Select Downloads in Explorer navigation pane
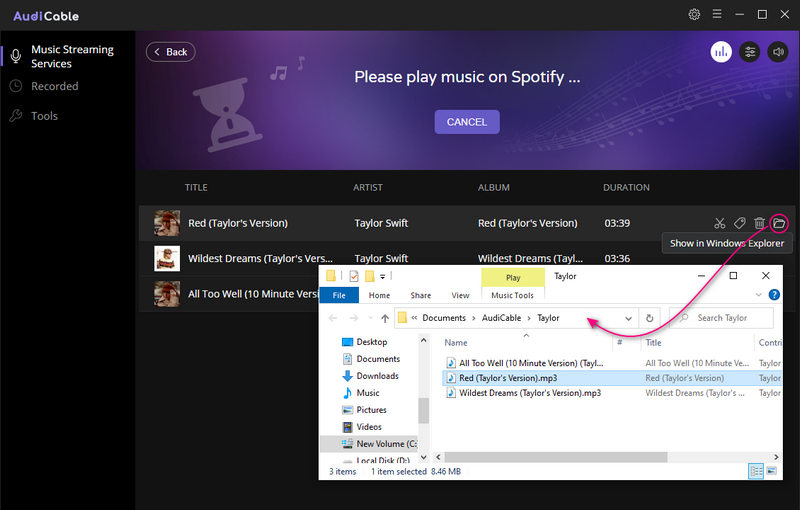 [x=370, y=376]
